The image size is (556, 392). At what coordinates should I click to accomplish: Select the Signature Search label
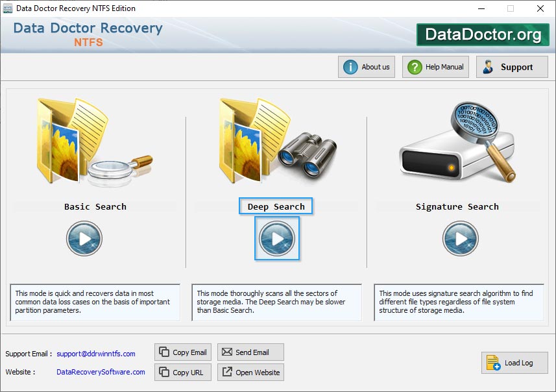pos(457,206)
